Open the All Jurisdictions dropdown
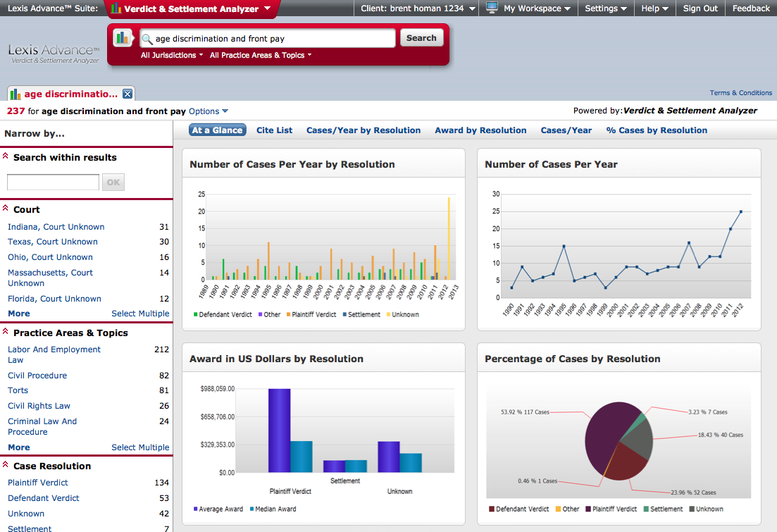 click(172, 55)
